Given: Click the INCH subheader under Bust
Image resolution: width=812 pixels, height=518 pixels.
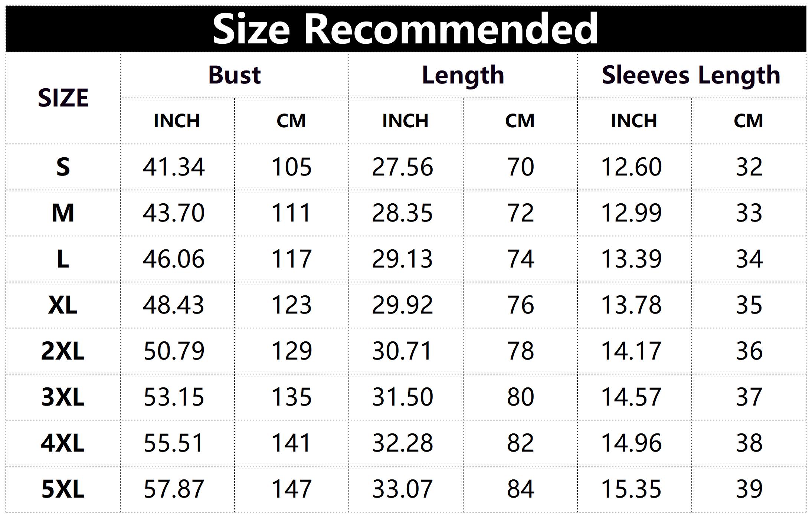Looking at the screenshot, I should point(177,121).
